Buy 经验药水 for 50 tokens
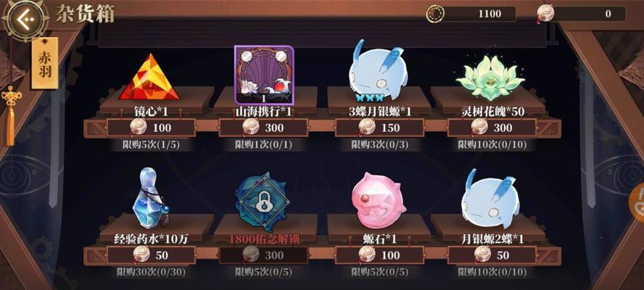The width and height of the screenshot is (644, 290). click(x=151, y=255)
